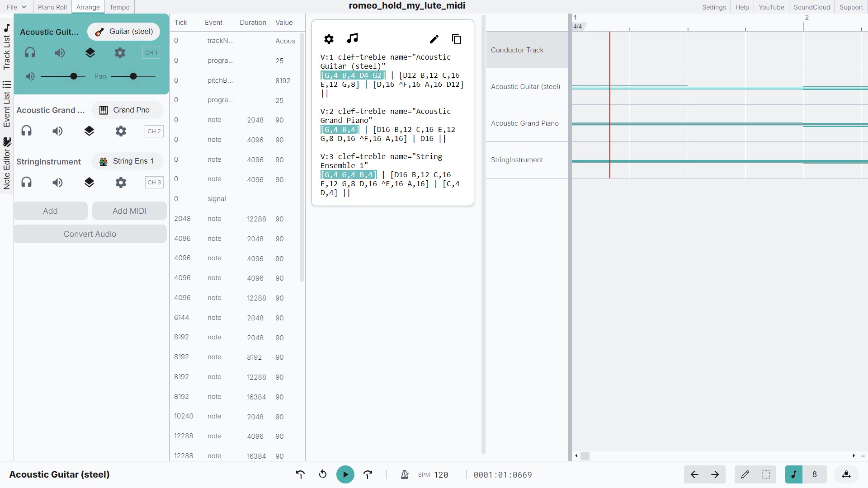Switch to the Piano Roll tab
Screen dimensions: 868x488
click(x=52, y=7)
